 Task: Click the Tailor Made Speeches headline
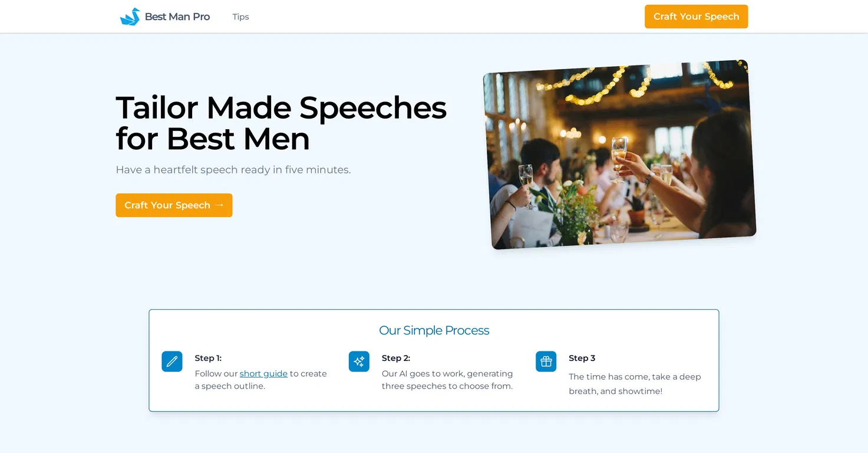(x=281, y=123)
